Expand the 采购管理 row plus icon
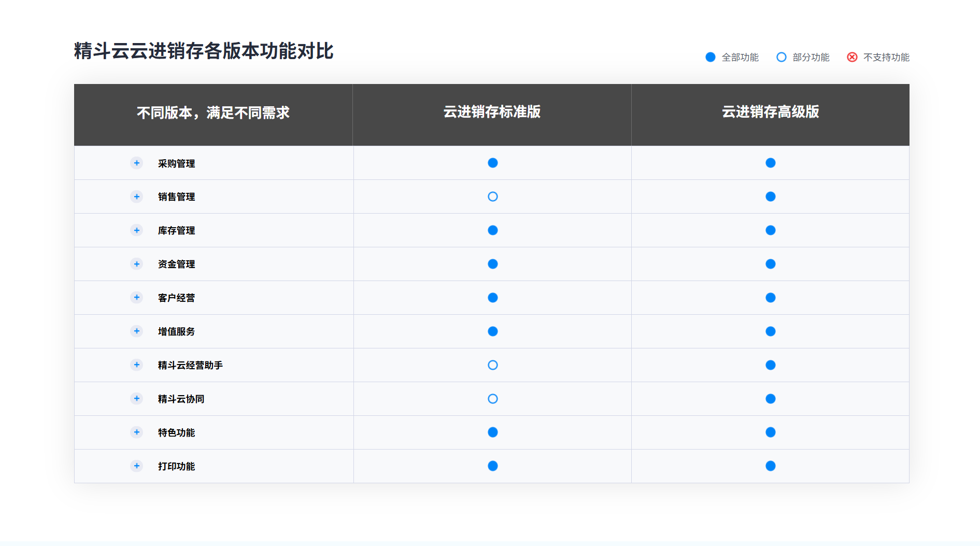The height and width of the screenshot is (546, 980). 136,163
